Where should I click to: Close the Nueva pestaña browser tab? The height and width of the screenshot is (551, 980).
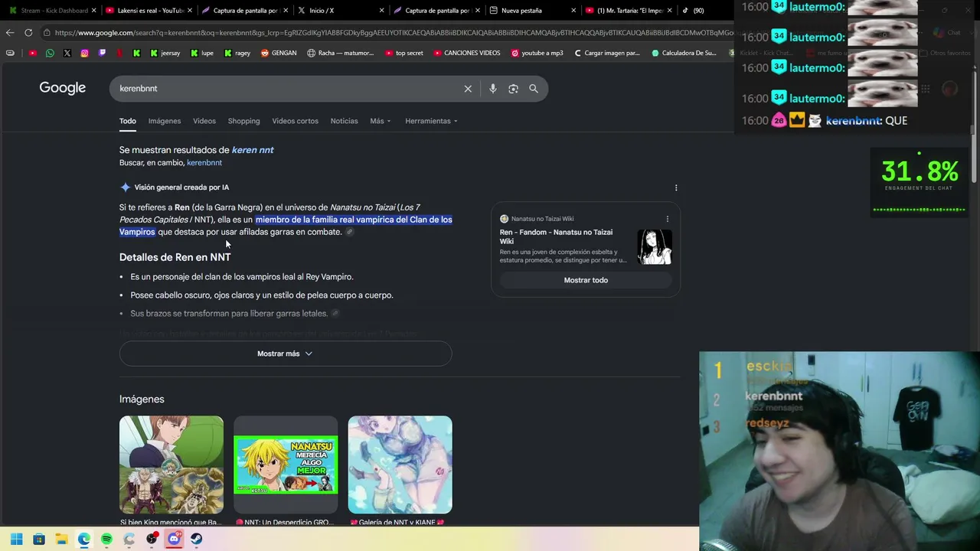[573, 11]
